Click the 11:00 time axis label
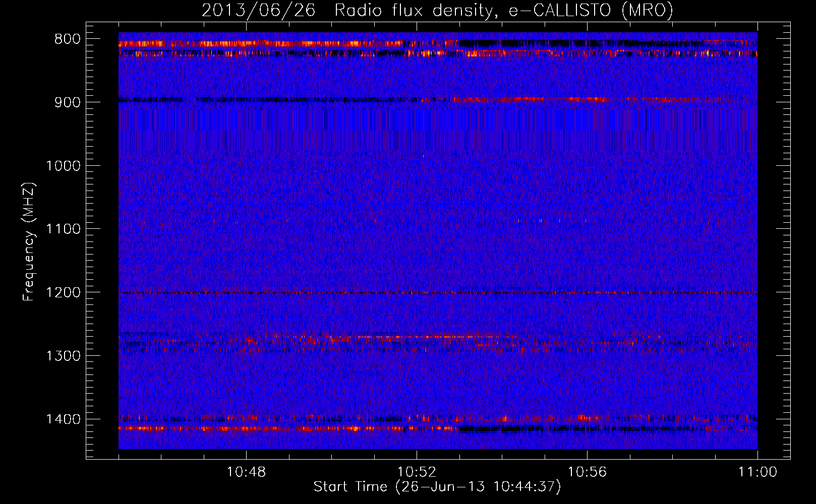The image size is (816, 504). click(x=757, y=472)
